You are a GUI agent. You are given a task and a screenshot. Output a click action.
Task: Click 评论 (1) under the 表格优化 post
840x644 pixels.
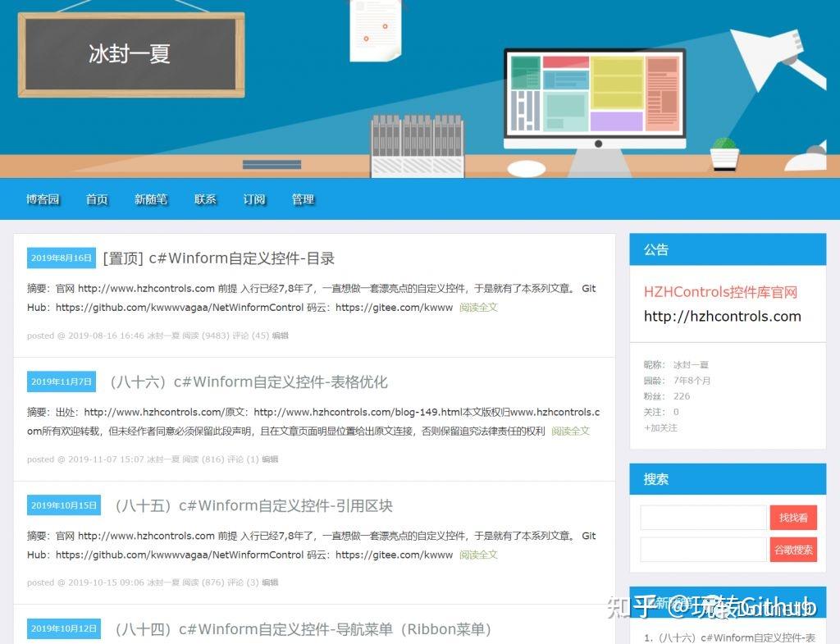click(243, 459)
